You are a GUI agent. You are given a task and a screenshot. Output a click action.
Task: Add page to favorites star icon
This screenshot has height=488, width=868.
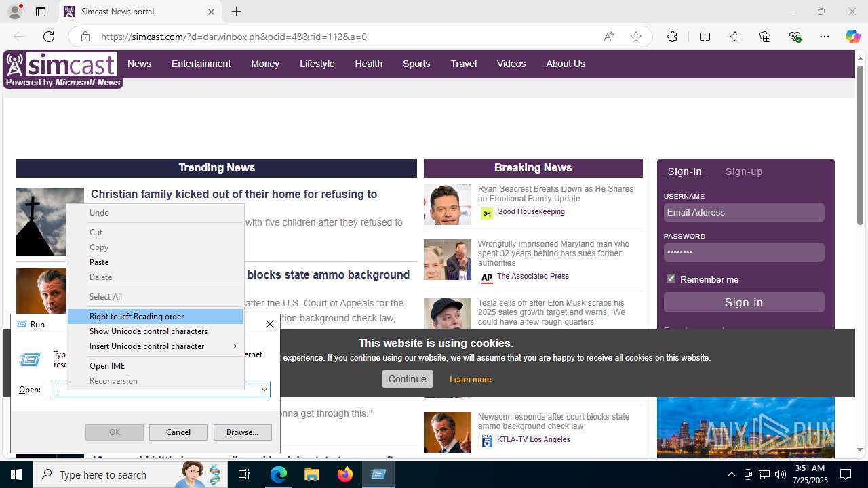click(636, 37)
